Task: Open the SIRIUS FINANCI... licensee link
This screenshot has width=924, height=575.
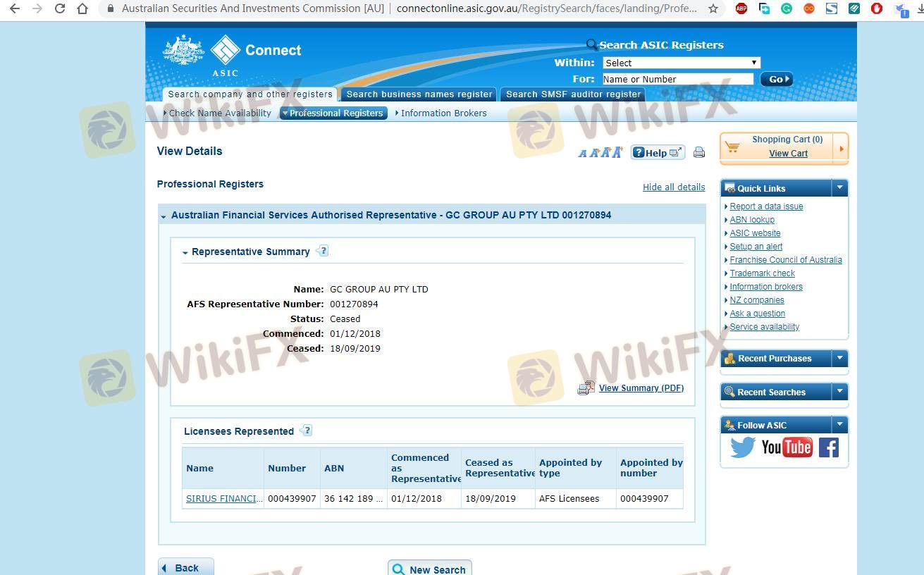Action: [224, 498]
